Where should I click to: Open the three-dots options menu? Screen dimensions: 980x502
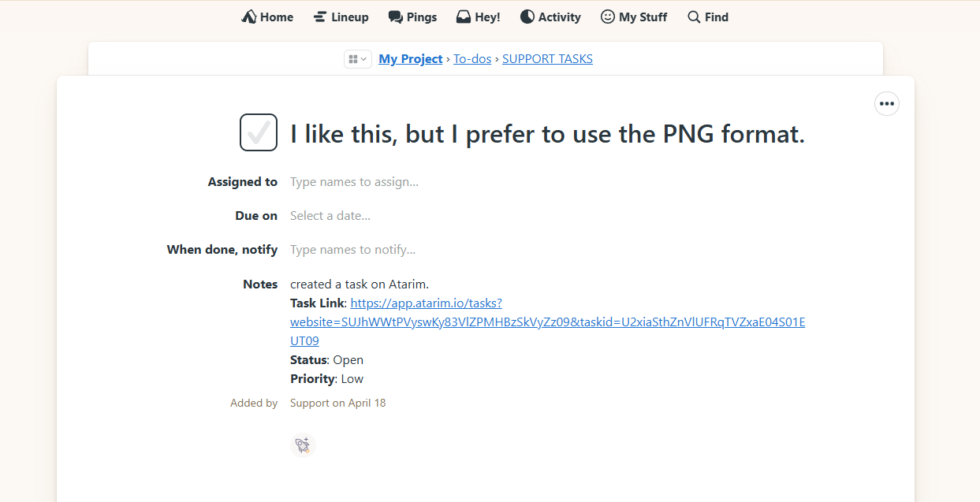887,104
